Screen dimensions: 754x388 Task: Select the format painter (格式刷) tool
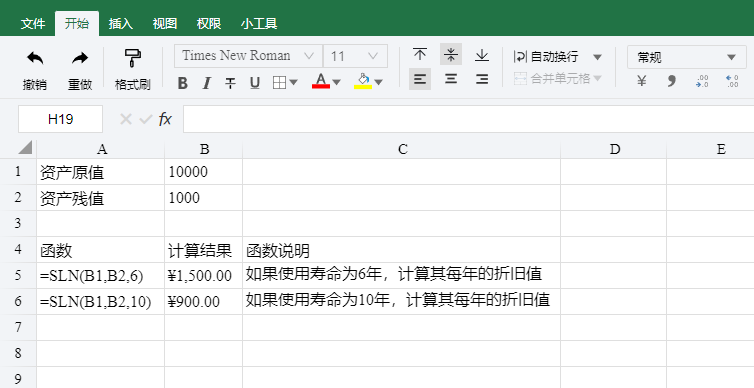pos(132,58)
